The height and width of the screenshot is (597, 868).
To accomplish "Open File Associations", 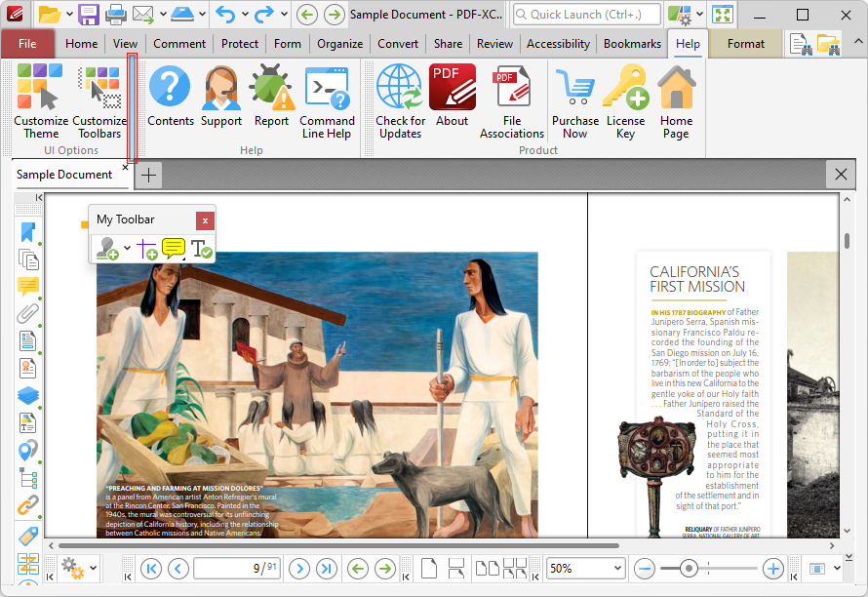I will click(512, 101).
